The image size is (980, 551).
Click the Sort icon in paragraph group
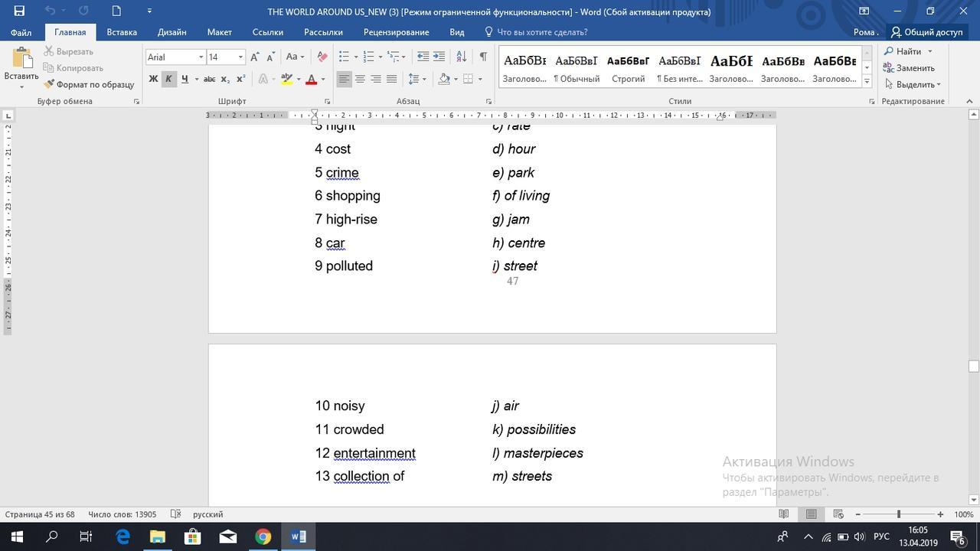tap(461, 57)
